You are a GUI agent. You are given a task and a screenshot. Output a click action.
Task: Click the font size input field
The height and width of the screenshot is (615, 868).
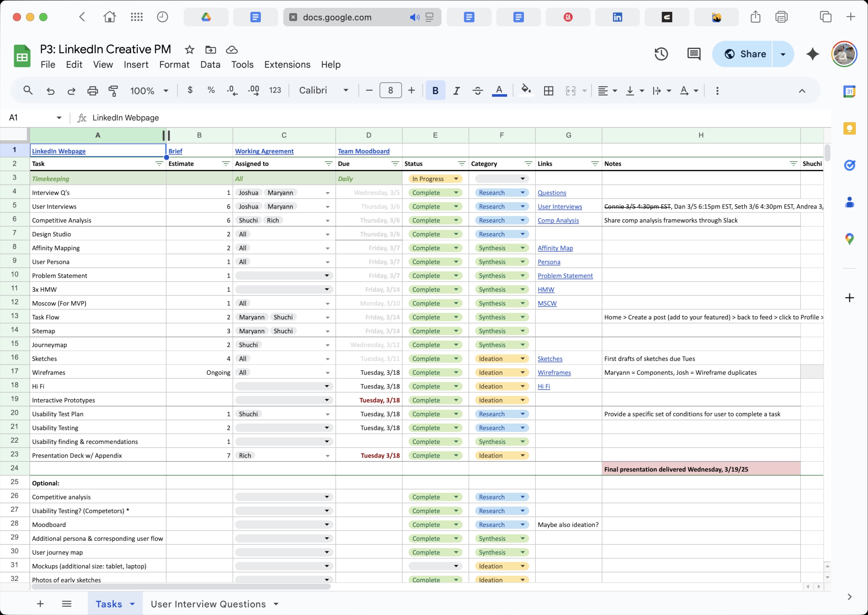click(x=390, y=91)
